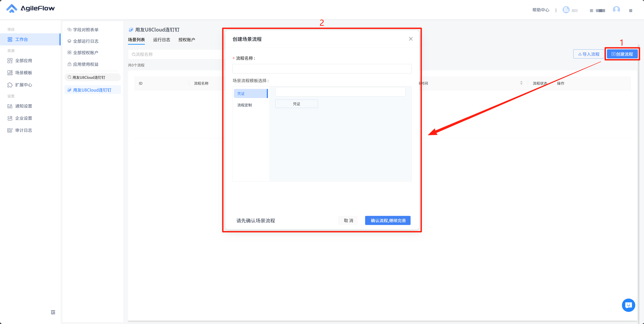Click the 取消 button
Screen dimensions: 644x324
348,220
